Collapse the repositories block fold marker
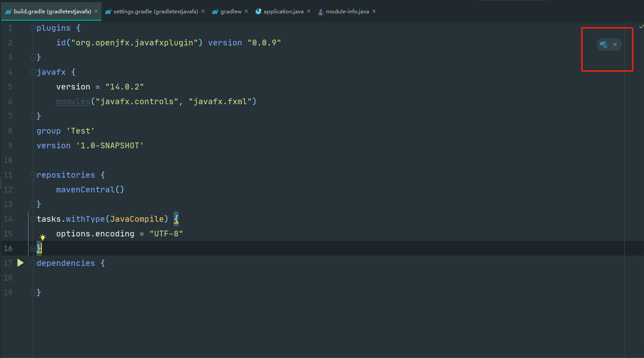The height and width of the screenshot is (358, 644). (x=33, y=175)
